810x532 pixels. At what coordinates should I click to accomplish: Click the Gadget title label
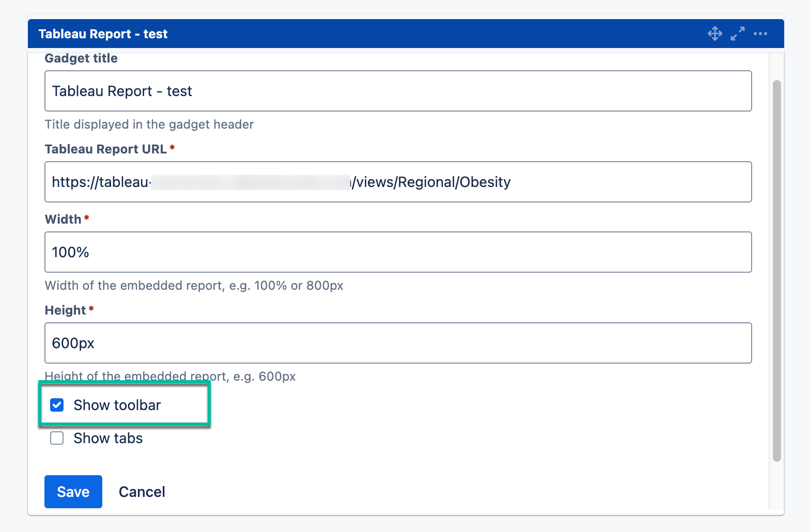coord(81,58)
